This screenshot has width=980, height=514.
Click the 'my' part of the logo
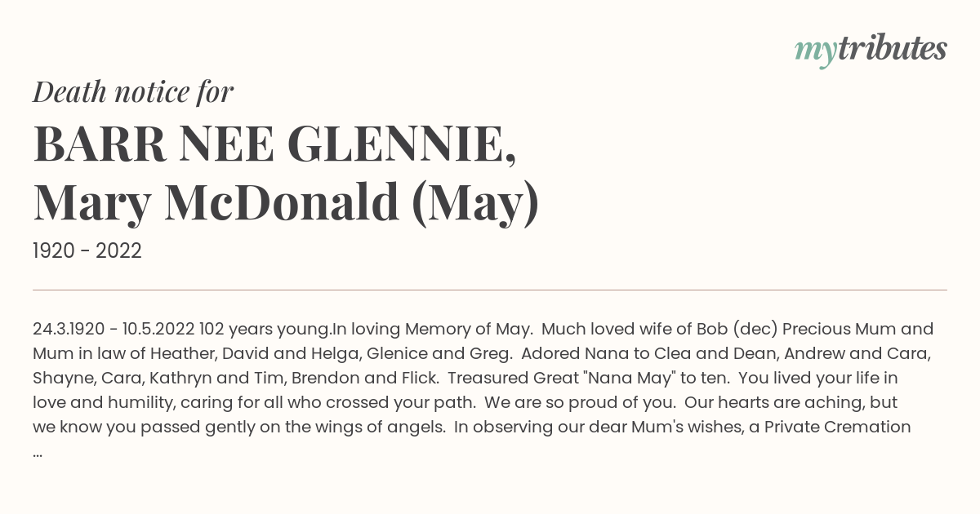tap(816, 51)
